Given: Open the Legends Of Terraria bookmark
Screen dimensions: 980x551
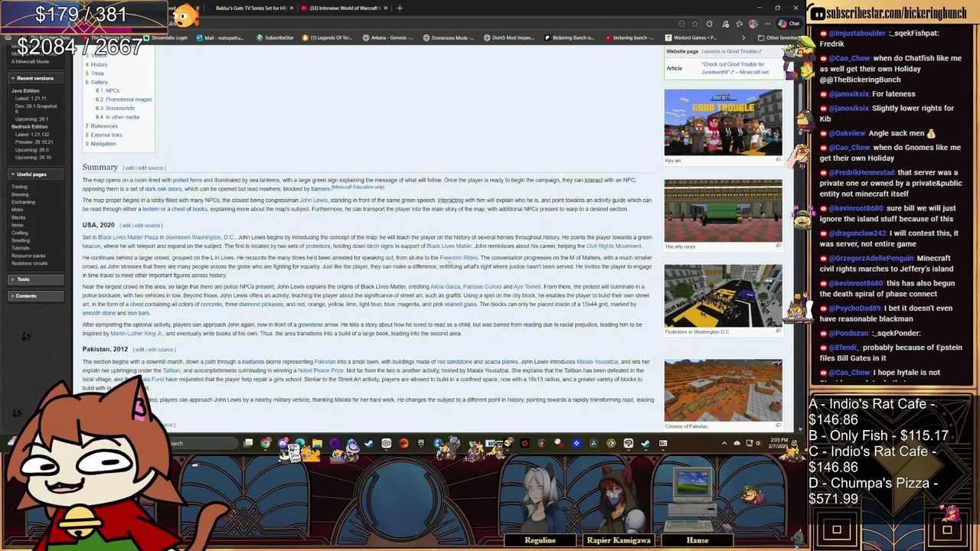Looking at the screenshot, I should [327, 37].
